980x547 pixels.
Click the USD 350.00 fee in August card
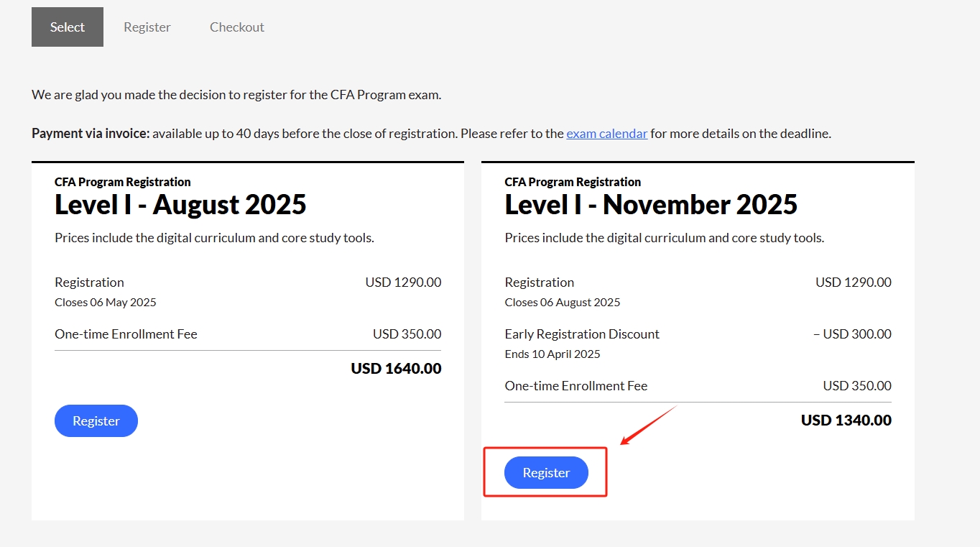click(x=407, y=334)
